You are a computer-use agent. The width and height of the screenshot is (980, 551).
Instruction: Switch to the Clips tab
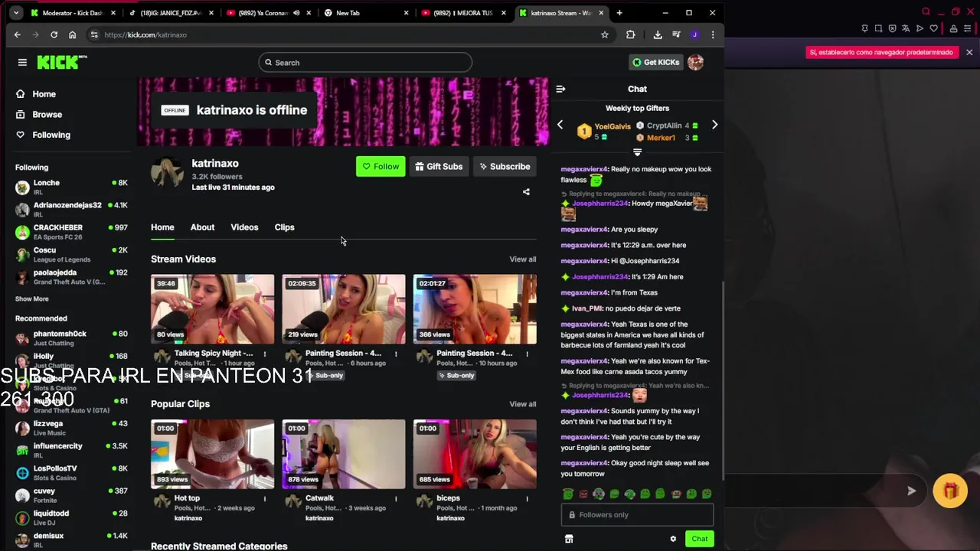[284, 227]
